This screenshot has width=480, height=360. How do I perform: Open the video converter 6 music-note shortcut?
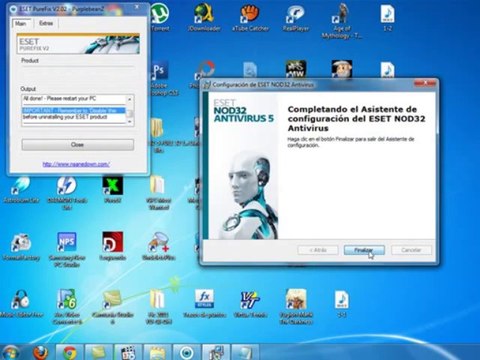click(x=67, y=306)
